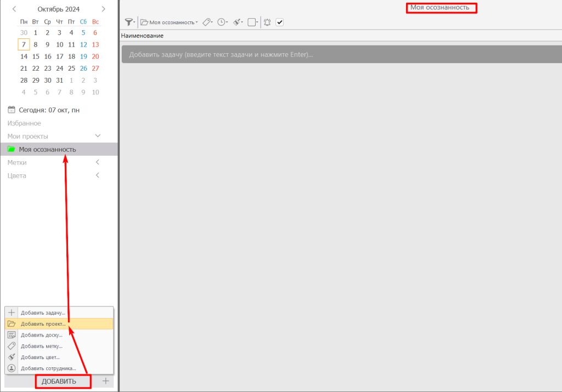Expand the Метки section chevron

coord(98,162)
